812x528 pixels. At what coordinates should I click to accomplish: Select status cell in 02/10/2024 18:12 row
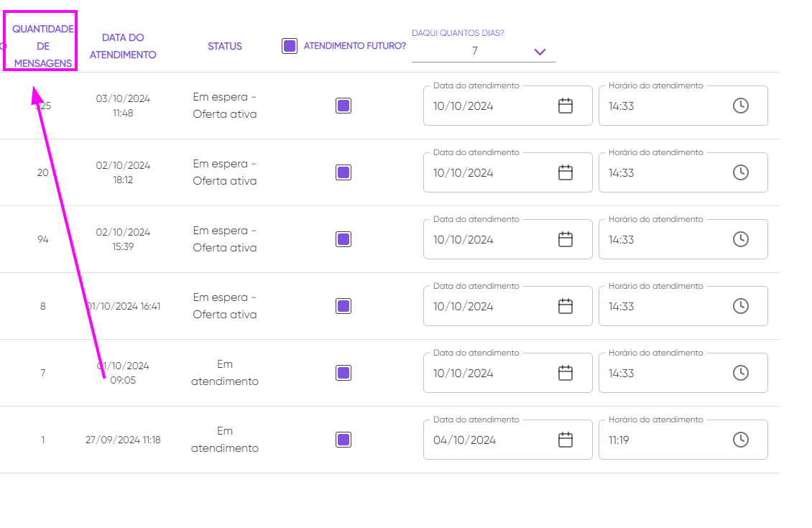click(x=225, y=172)
